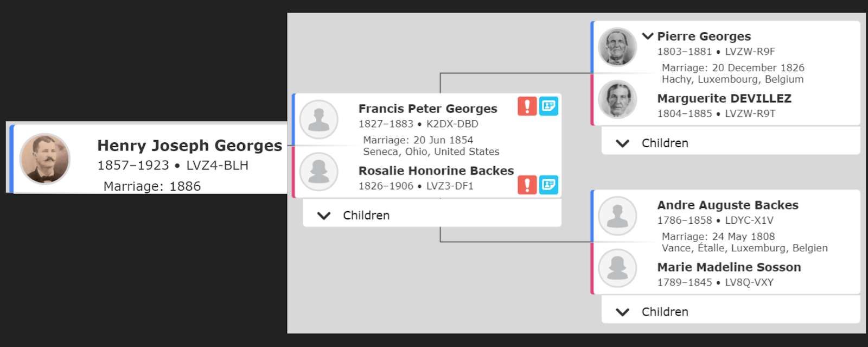
Task: Open blue record hint icon for Rosalie Honorine Backes
Action: 548,185
